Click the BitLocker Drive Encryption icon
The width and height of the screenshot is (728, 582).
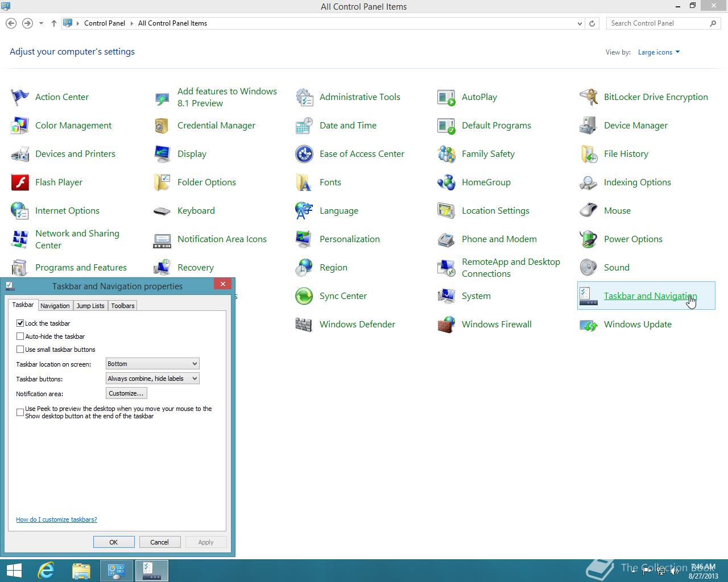click(x=589, y=97)
